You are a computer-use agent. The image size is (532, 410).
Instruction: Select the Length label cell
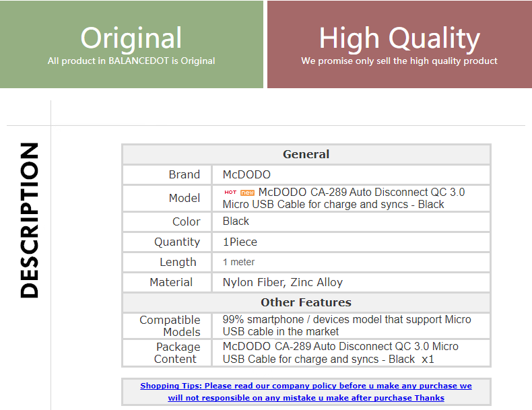[167, 262]
